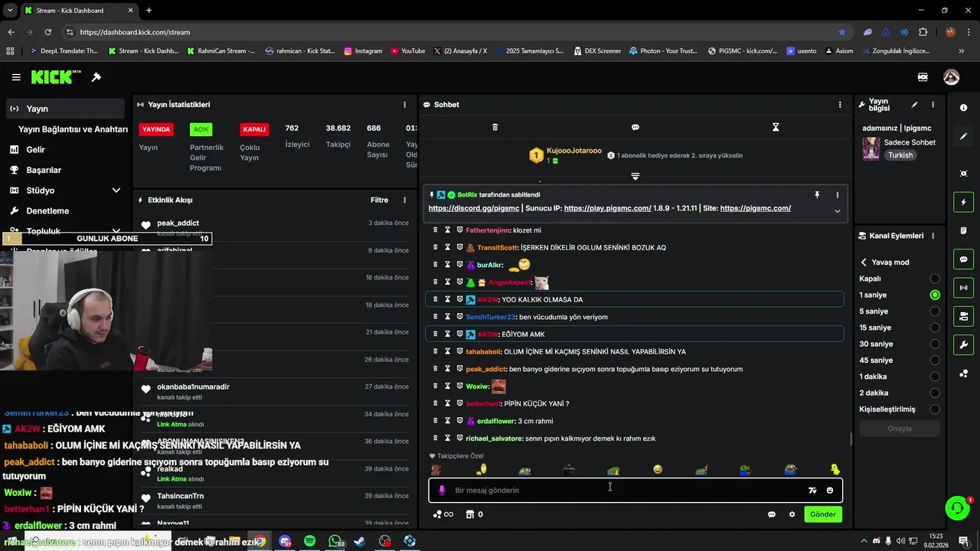This screenshot has height=551, width=980.
Task: Click the broadcast signal icon in right sidebar
Action: tap(963, 288)
